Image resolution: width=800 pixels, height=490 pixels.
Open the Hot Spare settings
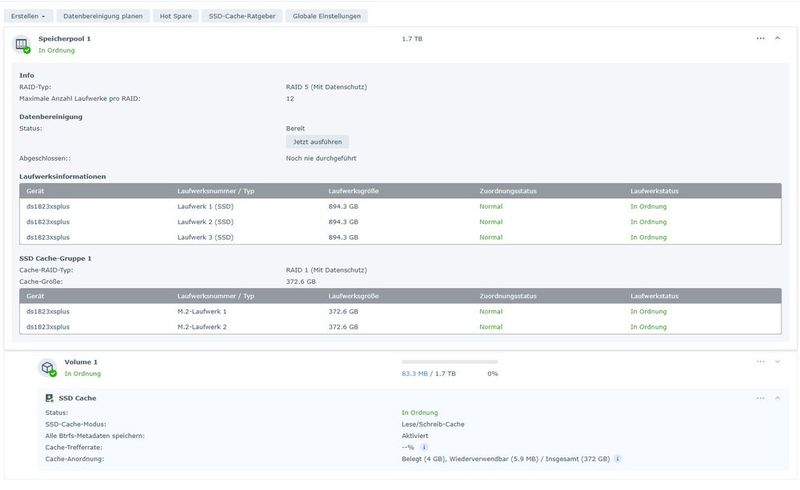tap(176, 16)
